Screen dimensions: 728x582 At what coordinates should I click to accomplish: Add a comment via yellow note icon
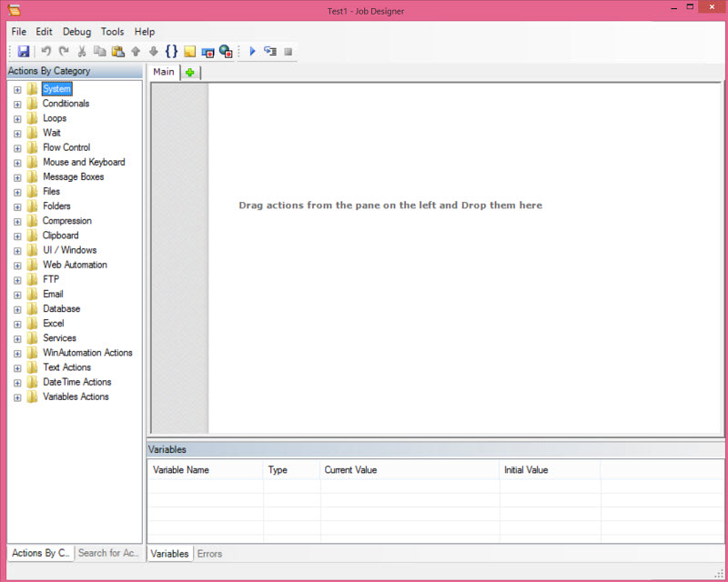tap(189, 51)
